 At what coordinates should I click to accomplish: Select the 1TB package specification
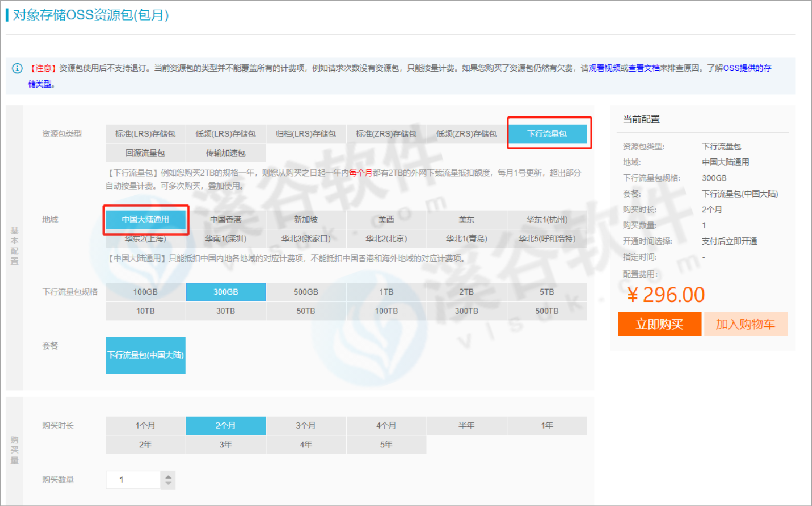tap(386, 292)
